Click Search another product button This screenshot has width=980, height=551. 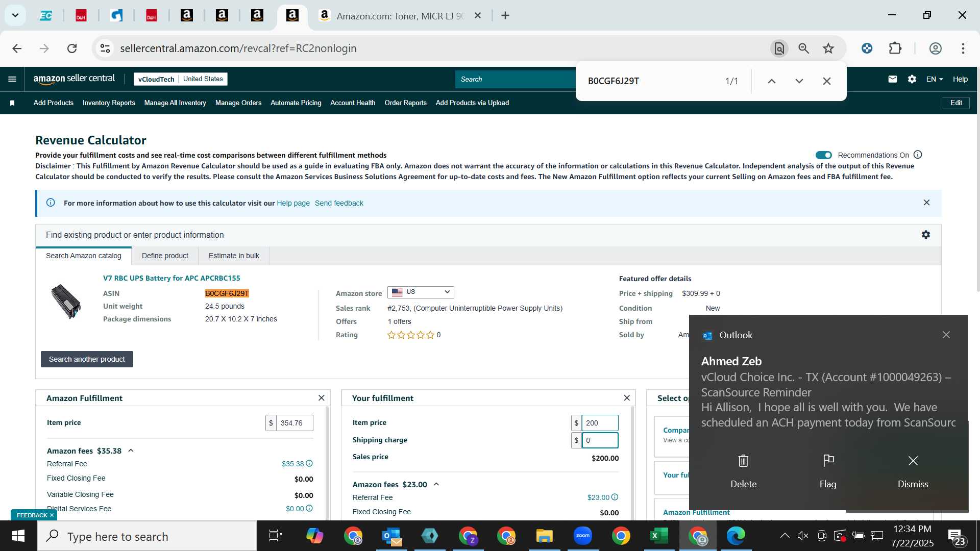coord(87,359)
